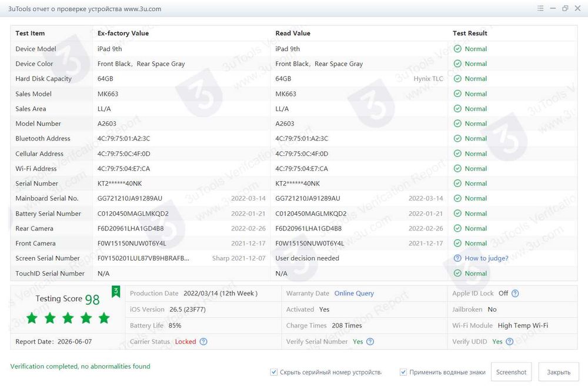Click Serial Number Normal check icon
The image size is (588, 390).
click(x=457, y=184)
